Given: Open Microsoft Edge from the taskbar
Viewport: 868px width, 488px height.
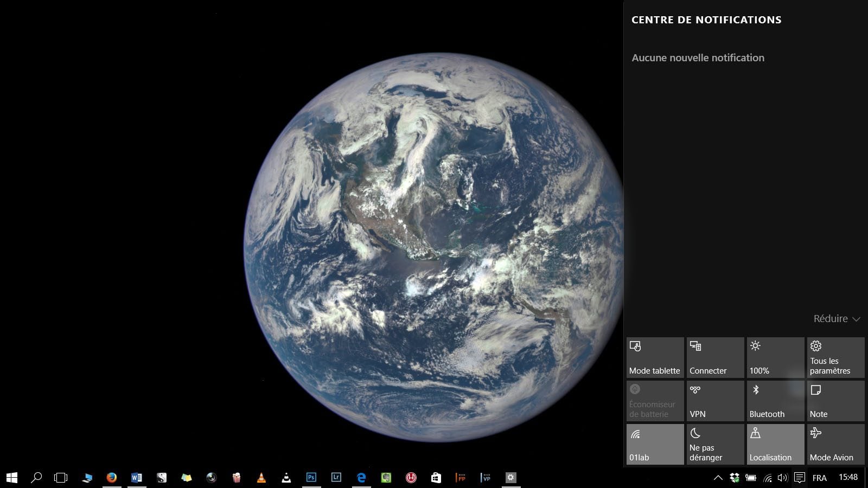Looking at the screenshot, I should pyautogui.click(x=361, y=478).
